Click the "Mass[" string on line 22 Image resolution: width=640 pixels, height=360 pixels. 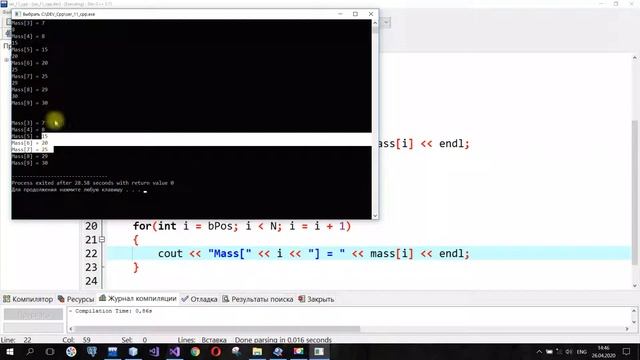point(229,253)
